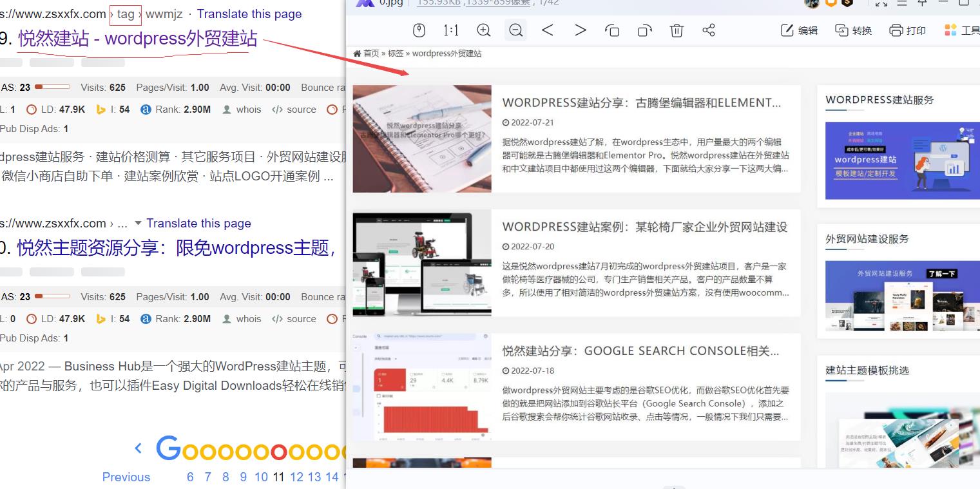This screenshot has height=489, width=980.
Task: Go to results page 13
Action: pyautogui.click(x=314, y=477)
